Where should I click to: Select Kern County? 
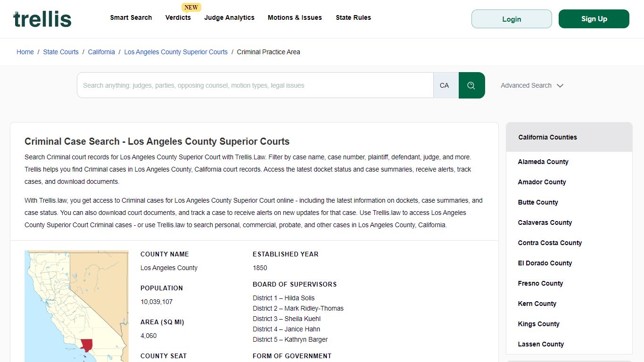pos(537,304)
